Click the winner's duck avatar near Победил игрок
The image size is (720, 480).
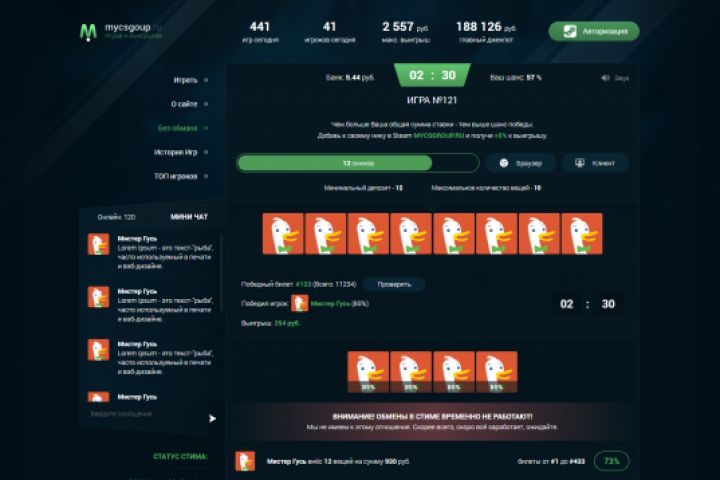point(299,303)
